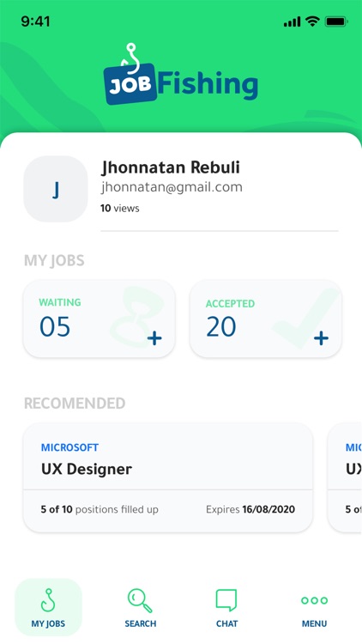Tap the MY JOBS section heading

(54, 261)
